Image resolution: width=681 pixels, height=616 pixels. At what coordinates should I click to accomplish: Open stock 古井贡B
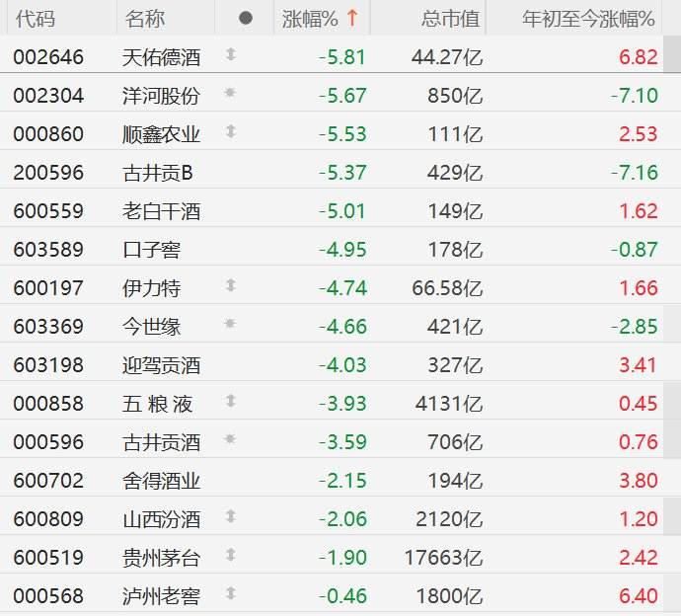[x=158, y=173]
